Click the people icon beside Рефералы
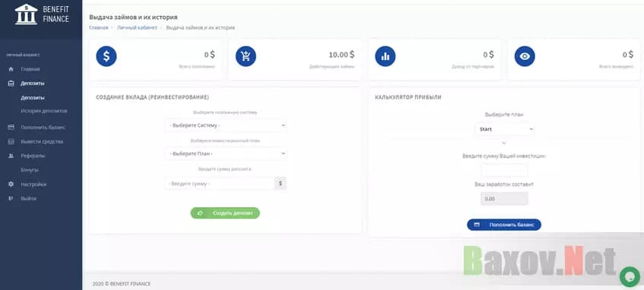This screenshot has height=290, width=644. pos(11,156)
